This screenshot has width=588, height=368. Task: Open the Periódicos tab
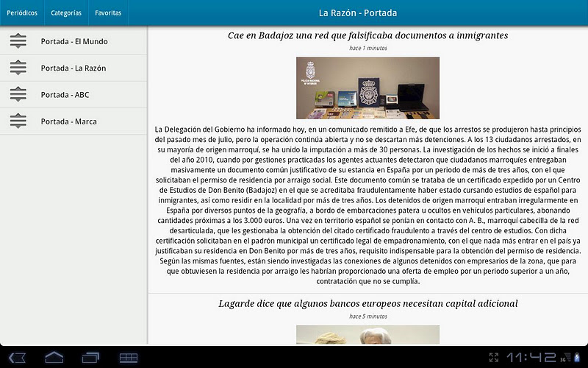(22, 13)
